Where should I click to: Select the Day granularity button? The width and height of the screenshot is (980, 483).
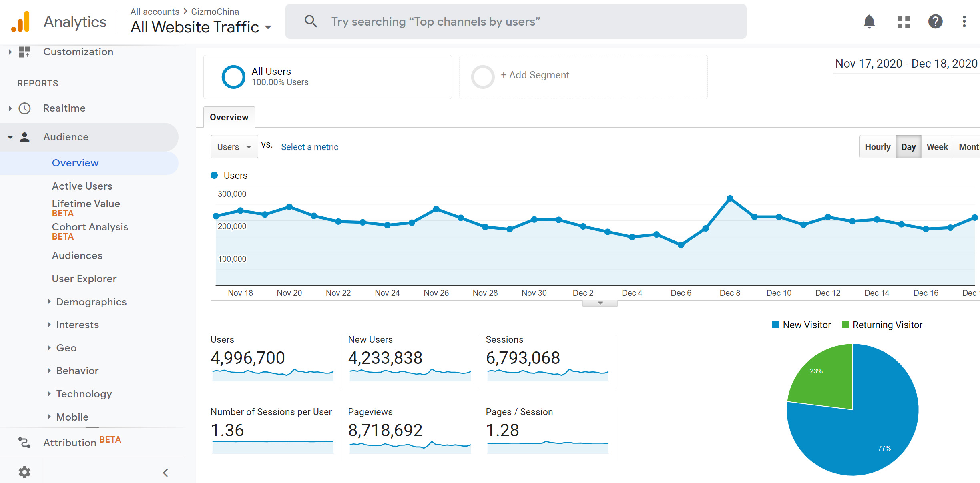coord(908,147)
